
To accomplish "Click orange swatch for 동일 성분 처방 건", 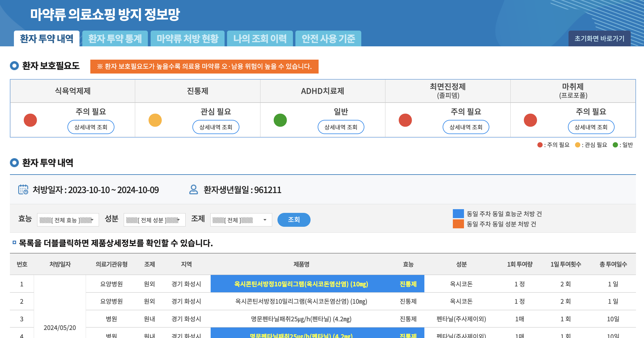I will (x=458, y=224).
